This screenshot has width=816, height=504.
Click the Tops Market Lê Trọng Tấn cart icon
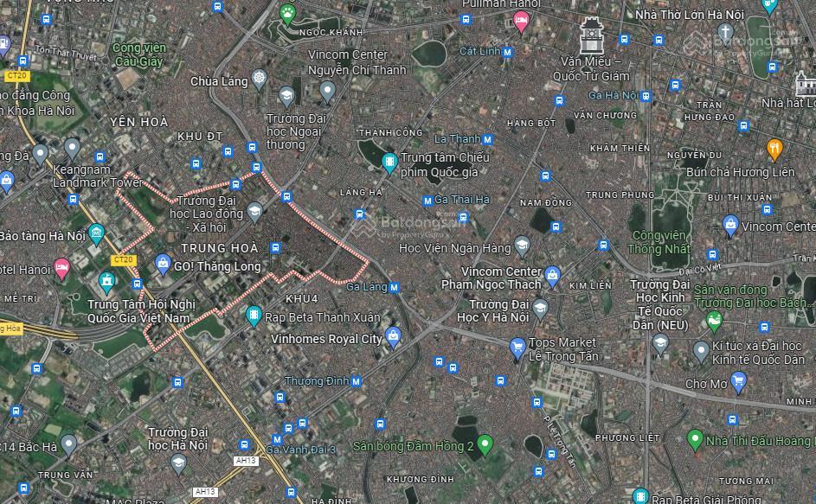517,348
